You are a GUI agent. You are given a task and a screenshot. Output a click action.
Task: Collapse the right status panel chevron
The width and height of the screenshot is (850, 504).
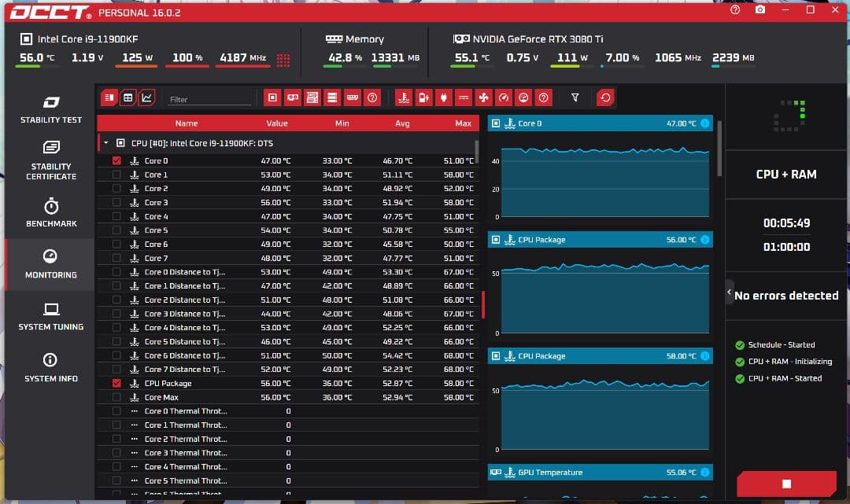pos(729,292)
